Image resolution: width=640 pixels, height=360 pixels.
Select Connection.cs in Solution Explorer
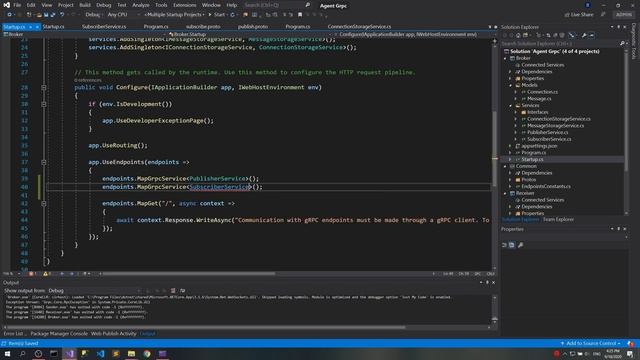[x=542, y=92]
